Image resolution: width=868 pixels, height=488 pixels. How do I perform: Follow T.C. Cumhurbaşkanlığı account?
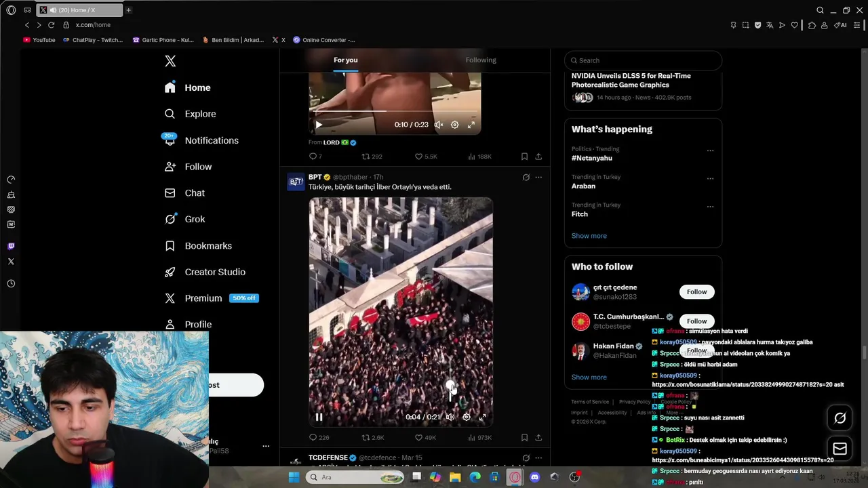click(696, 321)
